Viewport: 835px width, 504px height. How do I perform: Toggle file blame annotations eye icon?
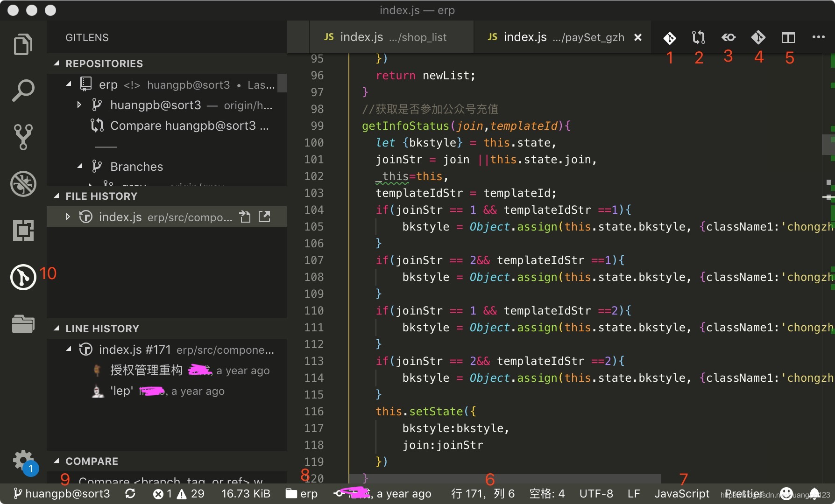(729, 37)
